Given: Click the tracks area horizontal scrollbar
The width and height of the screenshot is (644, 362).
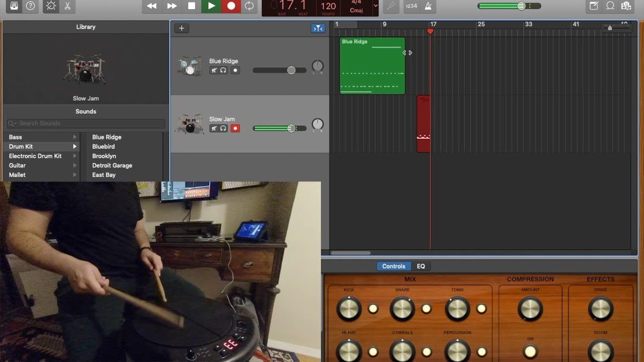Looking at the screenshot, I should click(351, 253).
